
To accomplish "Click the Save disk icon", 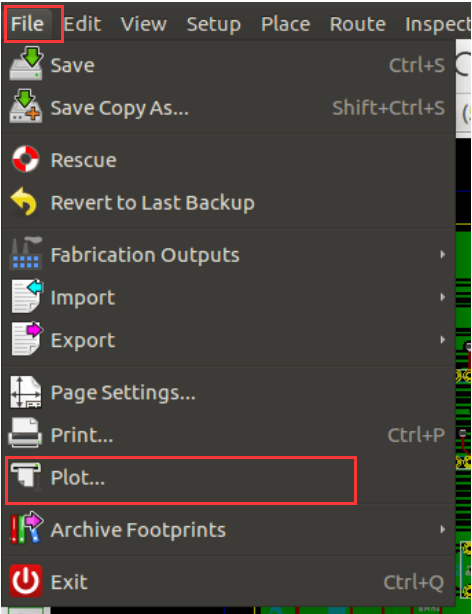I will click(26, 63).
